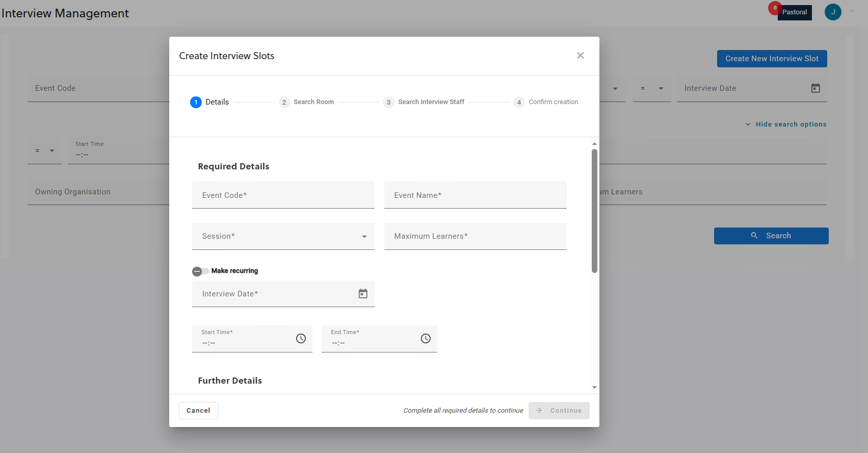
Task: Go to the Search Interview Staff step
Action: coord(424,102)
